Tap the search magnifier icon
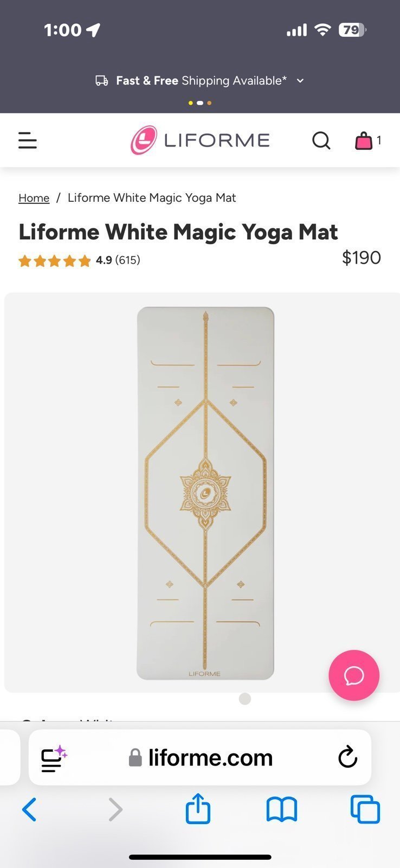This screenshot has height=868, width=400. tap(321, 141)
